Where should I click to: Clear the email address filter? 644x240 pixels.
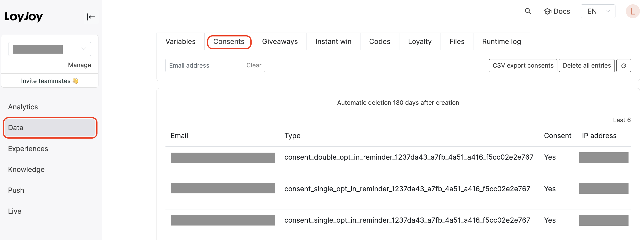tap(254, 65)
